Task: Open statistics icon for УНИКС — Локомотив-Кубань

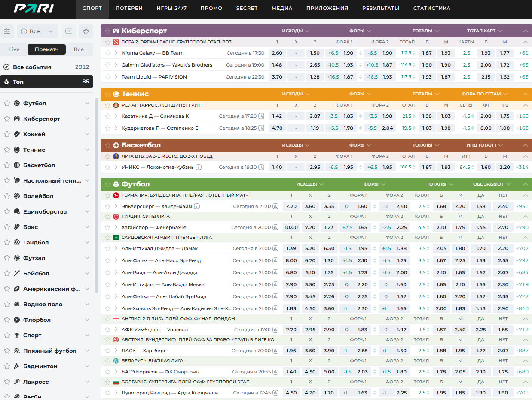Action: (x=261, y=167)
